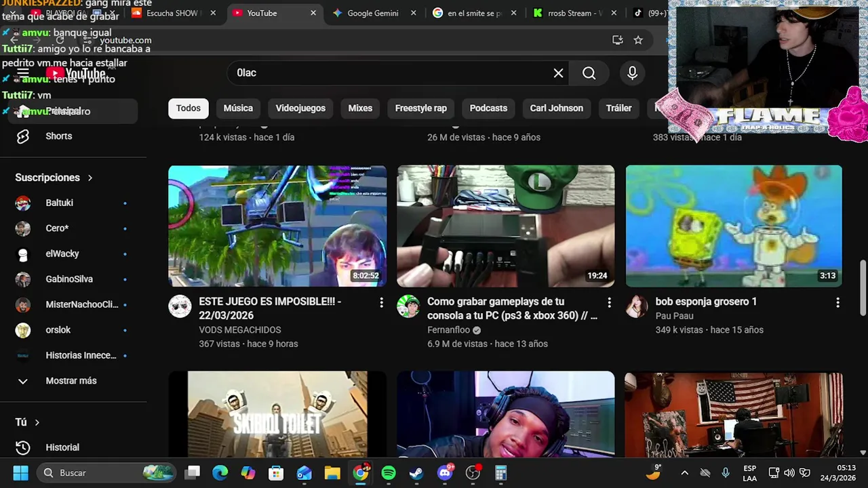The width and height of the screenshot is (868, 488).
Task: Open Spotify from taskbar
Action: pos(389,472)
